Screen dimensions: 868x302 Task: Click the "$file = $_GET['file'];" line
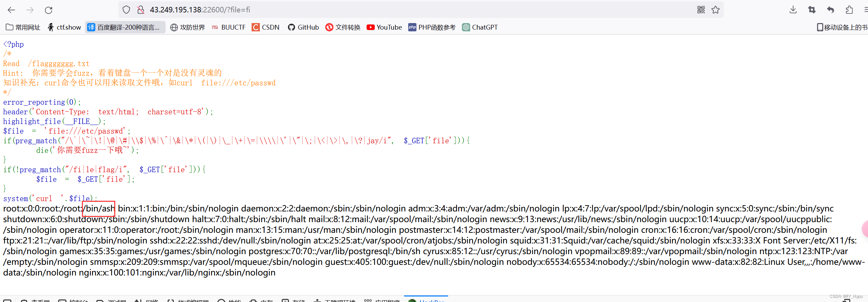[x=85, y=179]
